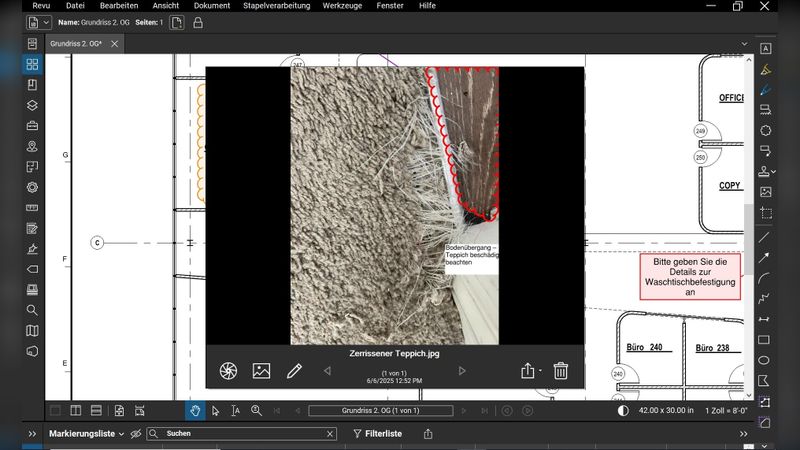Delete the photo with the trash icon
This screenshot has height=450, width=800.
point(561,371)
